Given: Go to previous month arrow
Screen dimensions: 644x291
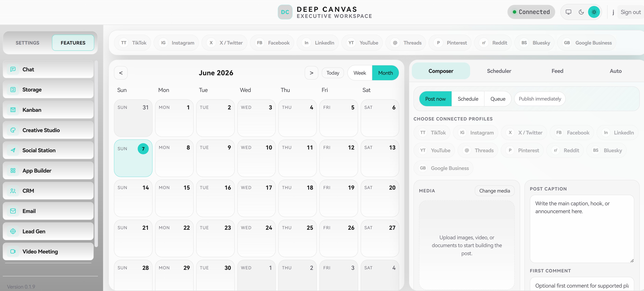Looking at the screenshot, I should (x=121, y=73).
